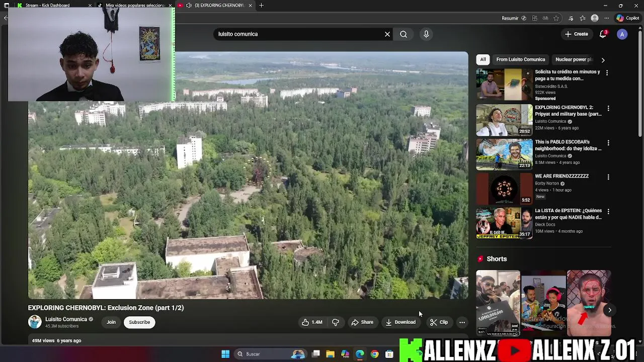Open the first Short with 1.000.000 sign
The height and width of the screenshot is (362, 644).
[x=498, y=303]
